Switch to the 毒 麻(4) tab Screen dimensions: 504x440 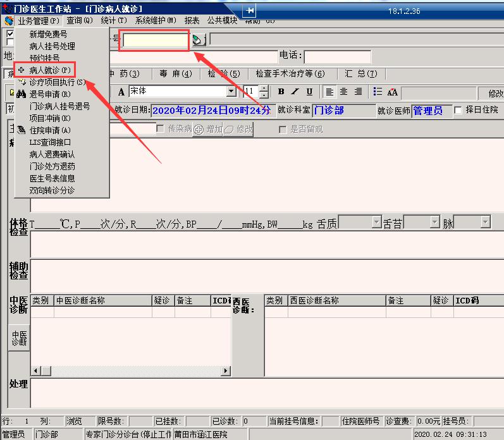click(x=176, y=73)
